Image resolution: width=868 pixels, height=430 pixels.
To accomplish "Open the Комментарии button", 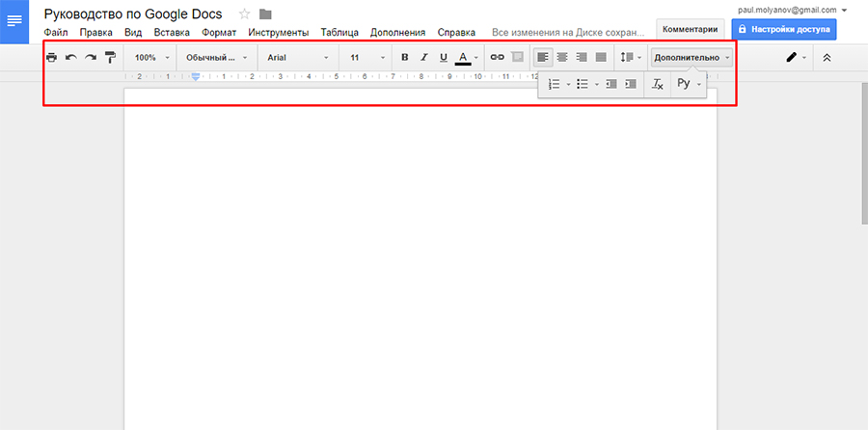I will point(690,29).
